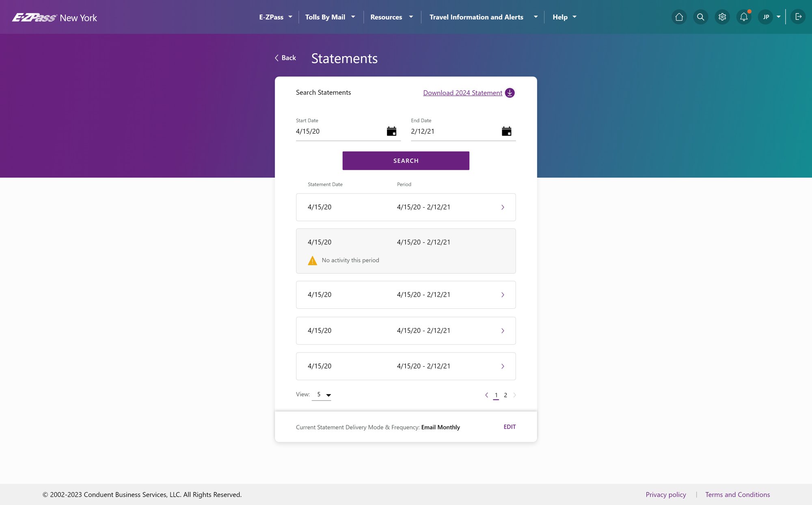Expand Travel Information and Alerts menu

click(484, 17)
